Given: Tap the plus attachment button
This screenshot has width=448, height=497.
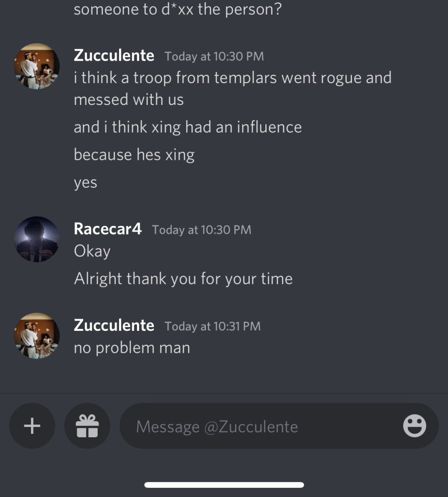Looking at the screenshot, I should [32, 426].
